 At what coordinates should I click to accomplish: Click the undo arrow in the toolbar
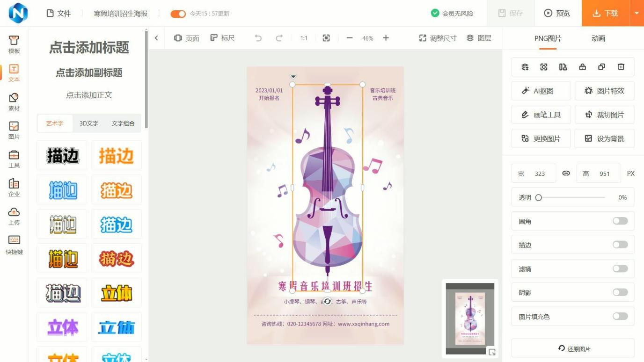point(257,38)
